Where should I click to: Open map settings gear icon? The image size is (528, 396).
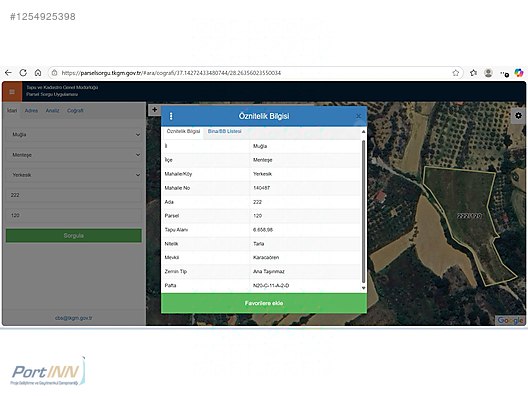(x=519, y=116)
